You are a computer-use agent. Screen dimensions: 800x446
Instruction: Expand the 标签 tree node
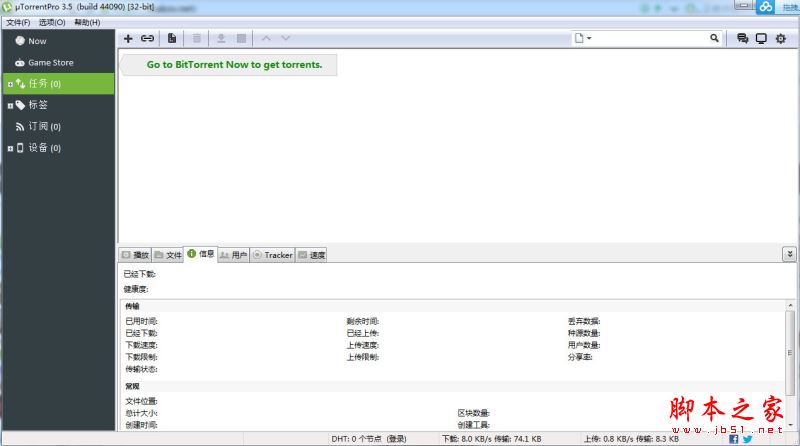(10, 106)
